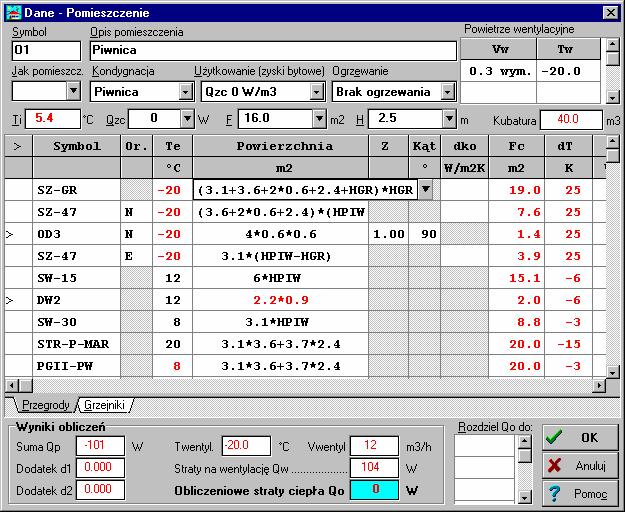Select the SW-15 symbol cell
The image size is (625, 512).
pyautogui.click(x=77, y=278)
